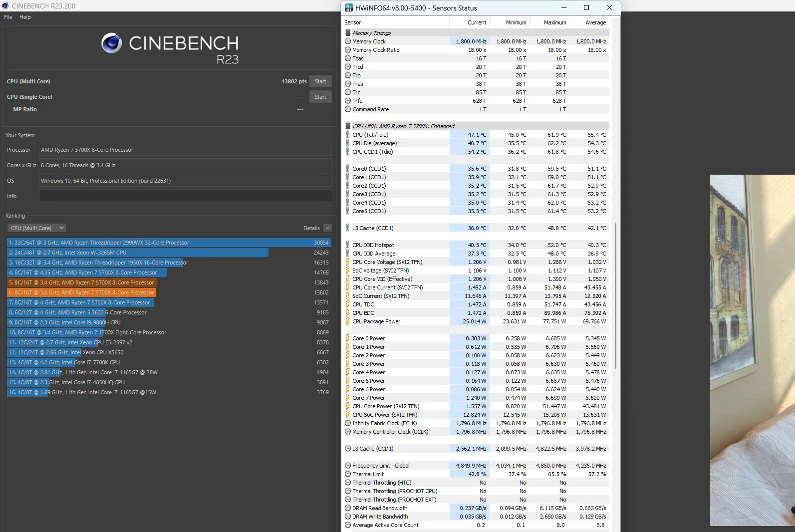Expand the Details dropdown arrow in Ranking
795x532 pixels.
coord(327,228)
